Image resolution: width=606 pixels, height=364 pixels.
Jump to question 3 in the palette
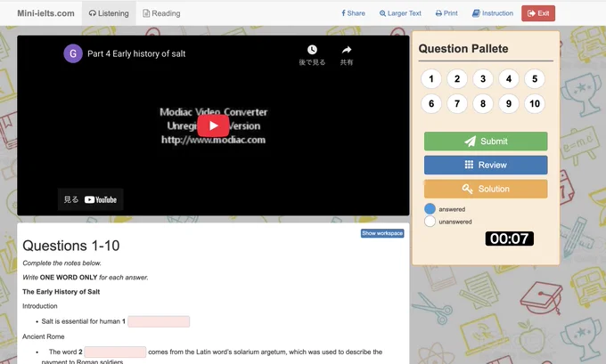483,78
